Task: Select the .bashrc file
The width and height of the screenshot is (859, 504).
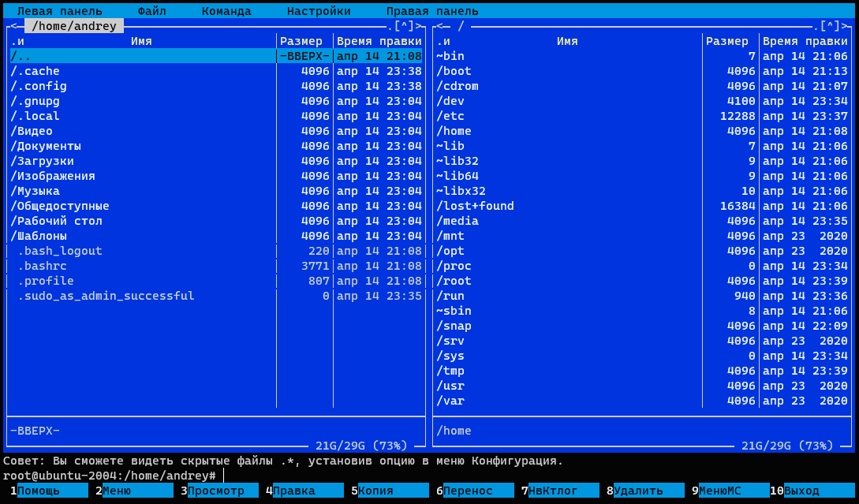Action: click(42, 266)
